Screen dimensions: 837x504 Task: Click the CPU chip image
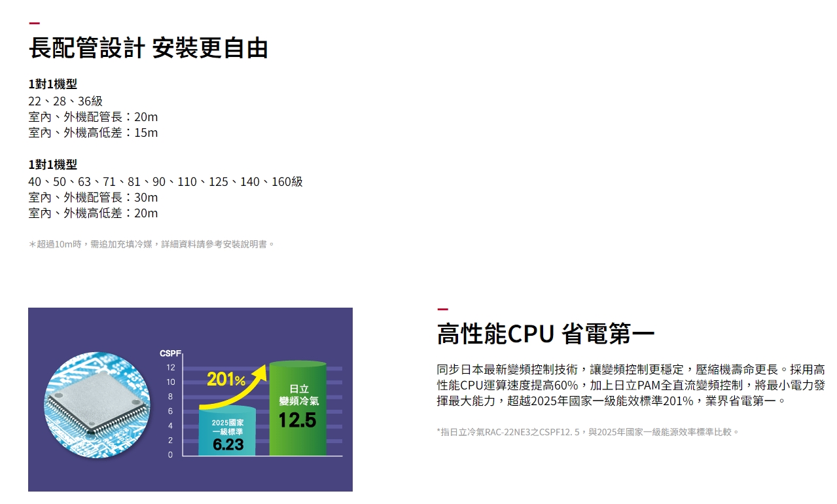click(97, 404)
